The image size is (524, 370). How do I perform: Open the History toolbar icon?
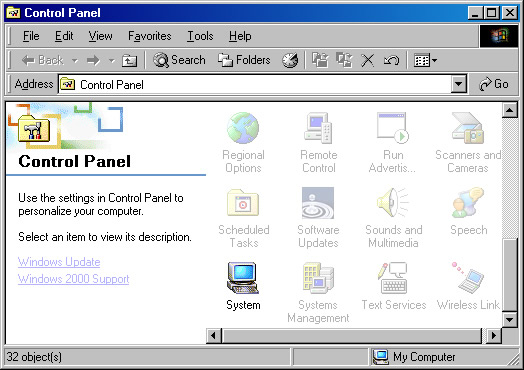coord(290,60)
